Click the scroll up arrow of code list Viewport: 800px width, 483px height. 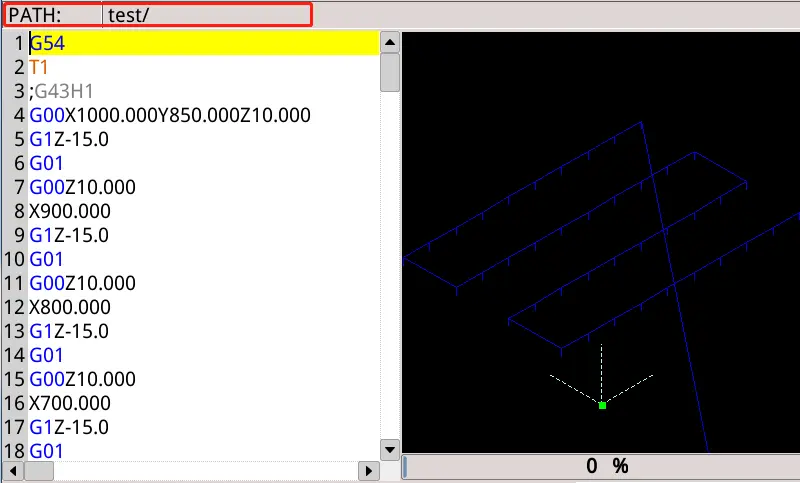390,42
